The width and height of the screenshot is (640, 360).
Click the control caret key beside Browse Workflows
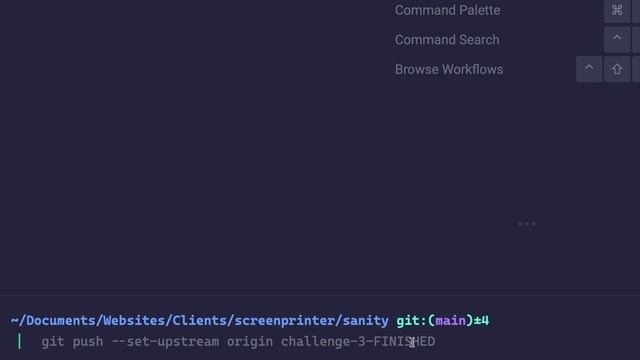[x=589, y=69]
